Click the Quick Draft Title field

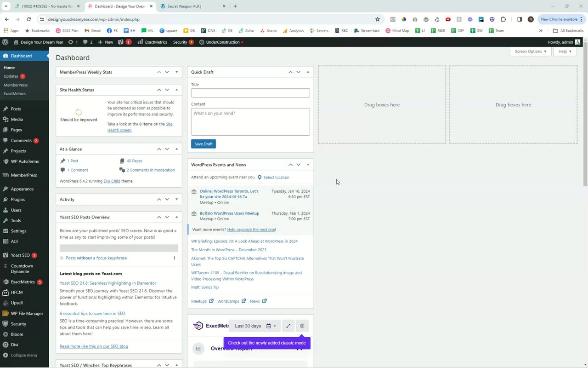(x=250, y=93)
